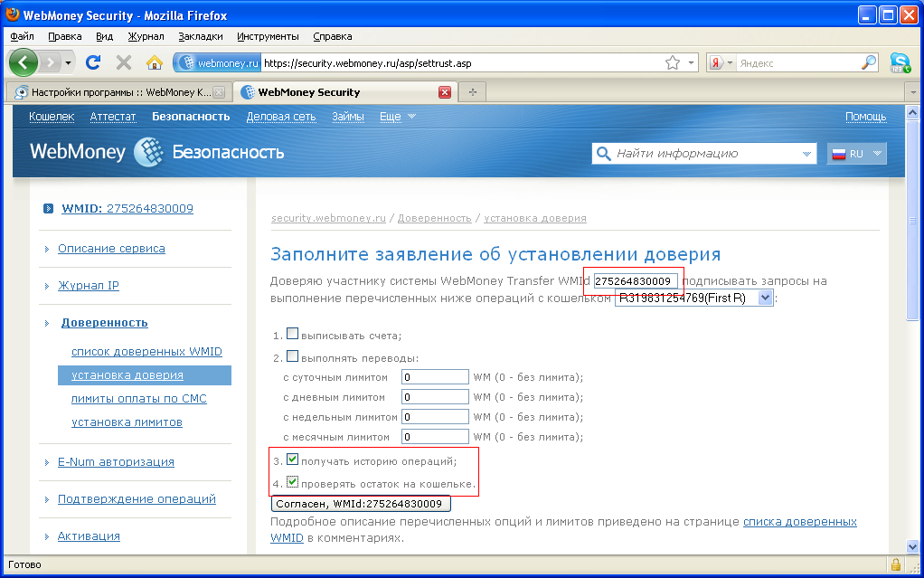Open the Помощь link
The height and width of the screenshot is (578, 924).
865,116
